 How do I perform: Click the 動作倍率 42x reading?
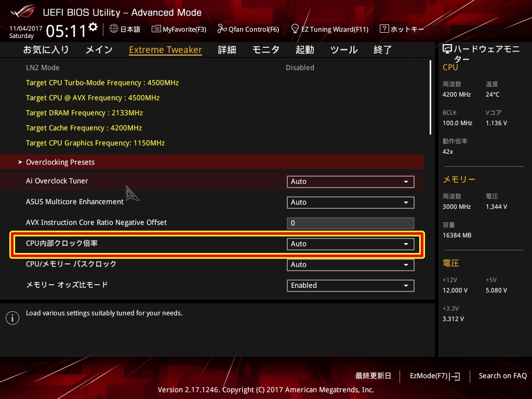point(448,152)
